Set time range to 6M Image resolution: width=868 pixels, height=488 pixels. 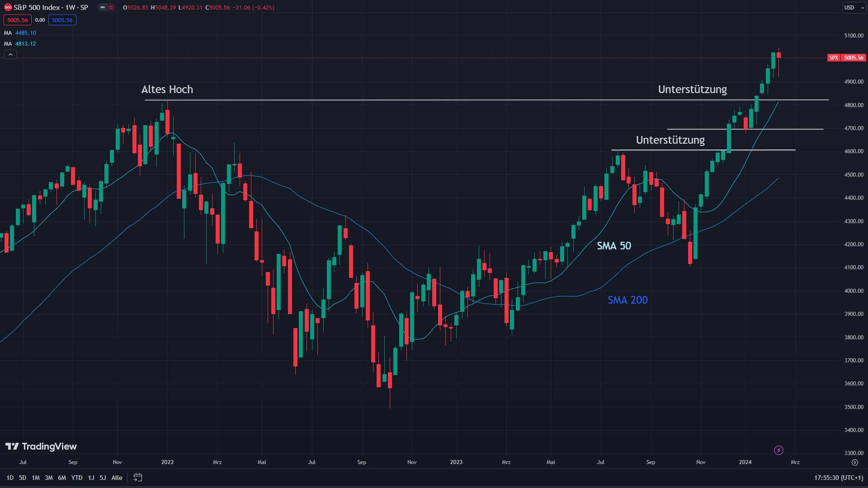[x=62, y=478]
